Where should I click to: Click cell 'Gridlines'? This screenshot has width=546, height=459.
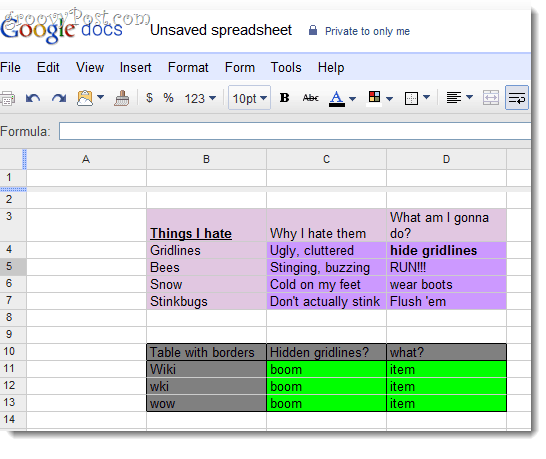tap(206, 250)
